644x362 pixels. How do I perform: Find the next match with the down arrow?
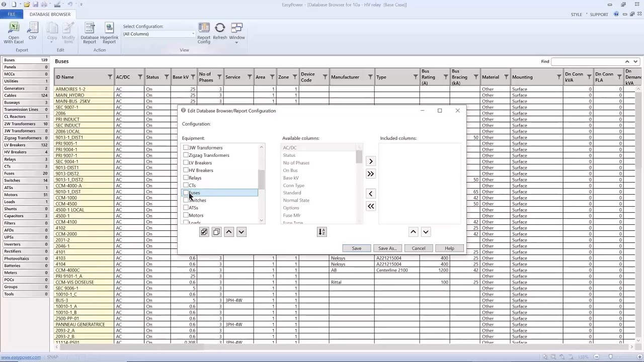point(636,61)
